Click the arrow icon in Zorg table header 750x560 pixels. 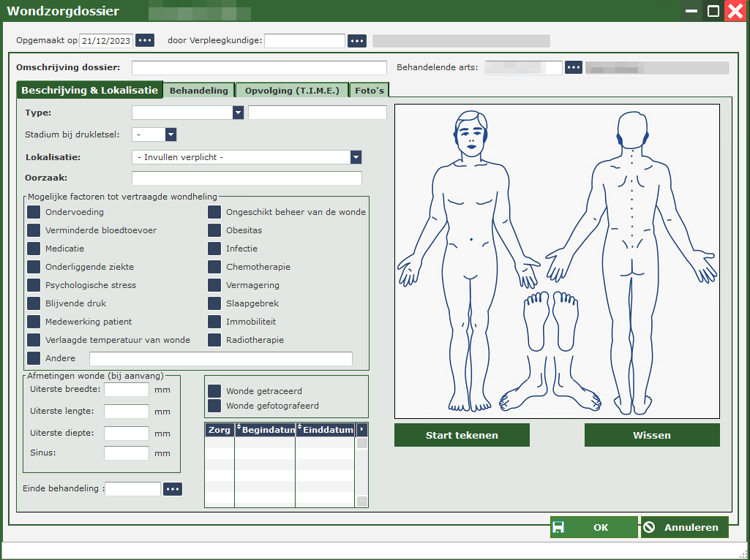click(x=361, y=429)
